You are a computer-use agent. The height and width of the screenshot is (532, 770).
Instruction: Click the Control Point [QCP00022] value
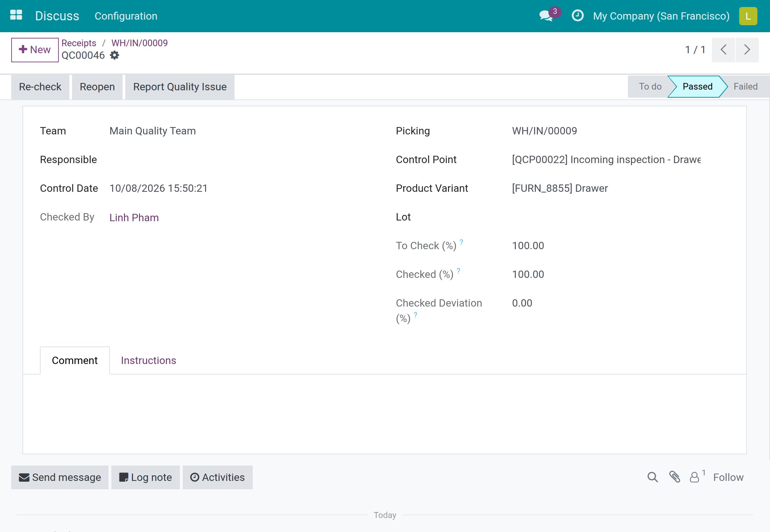coord(606,159)
